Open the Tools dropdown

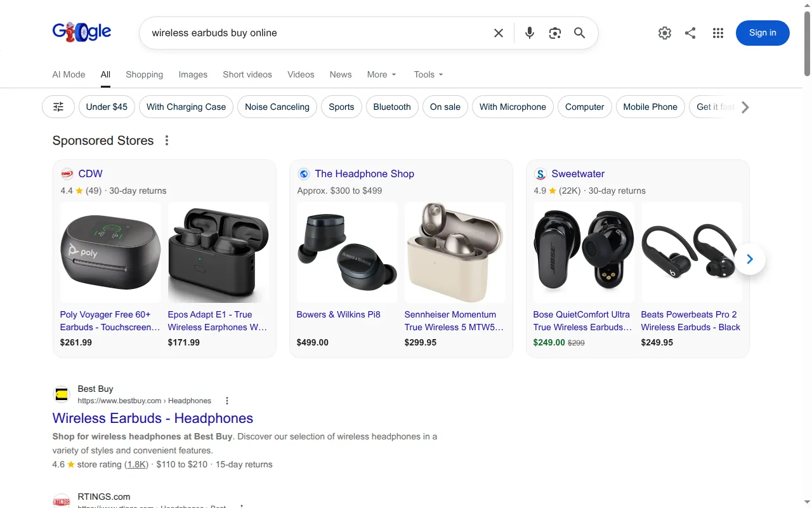click(x=429, y=74)
